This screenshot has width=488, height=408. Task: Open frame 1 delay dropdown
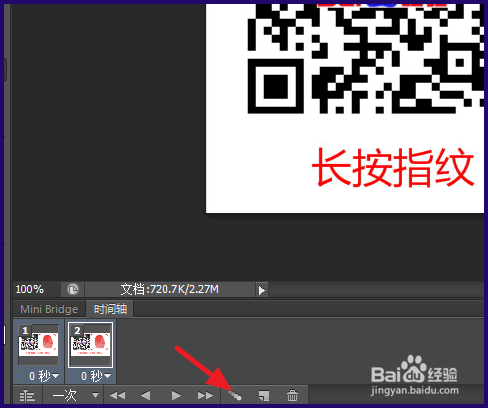click(44, 376)
